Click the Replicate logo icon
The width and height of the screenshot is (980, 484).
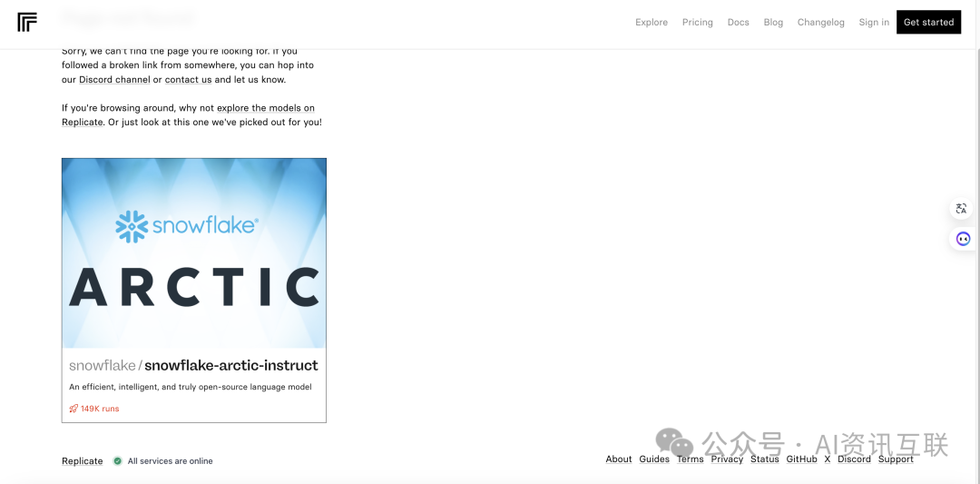(x=27, y=22)
